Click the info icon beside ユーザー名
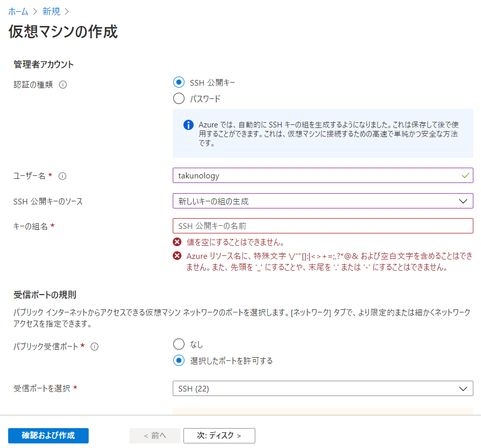 point(61,175)
